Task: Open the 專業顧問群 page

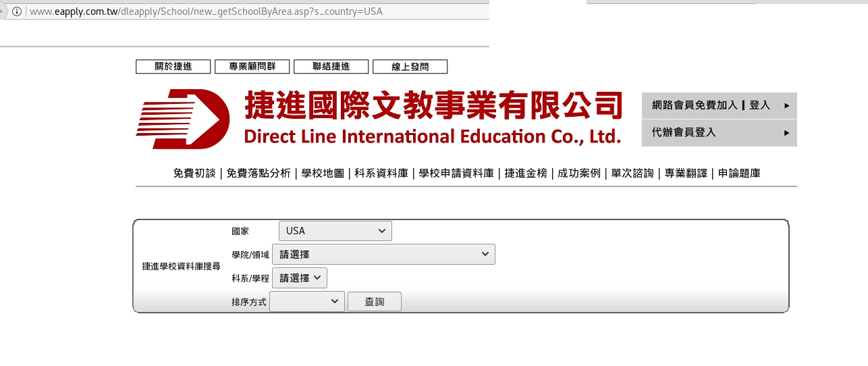Action: click(252, 67)
